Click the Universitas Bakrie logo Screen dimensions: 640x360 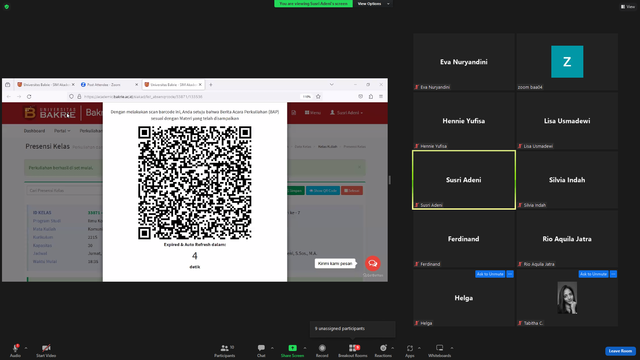49,113
